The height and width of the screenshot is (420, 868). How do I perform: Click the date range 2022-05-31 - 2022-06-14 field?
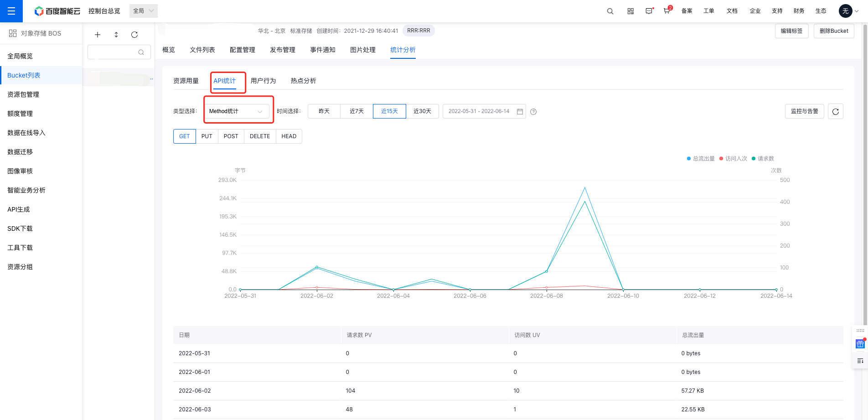tap(484, 111)
